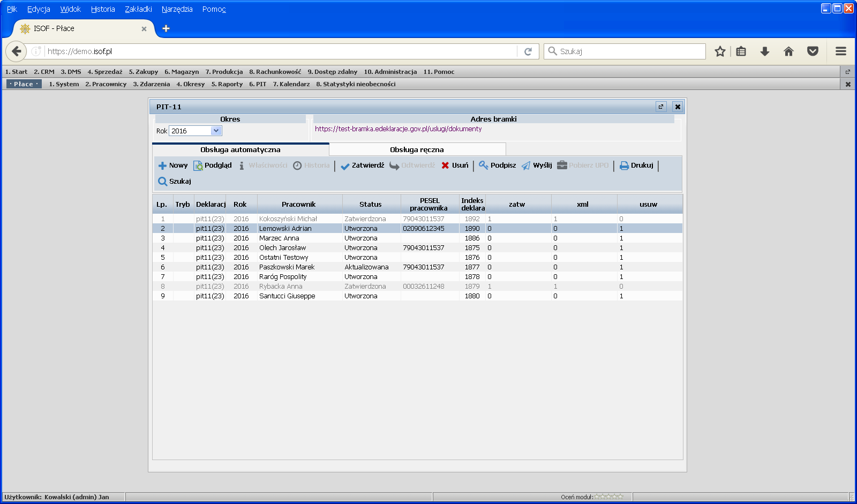Click greyed Pobierz UPO briefcase icon
The width and height of the screenshot is (857, 504).
[x=562, y=166]
